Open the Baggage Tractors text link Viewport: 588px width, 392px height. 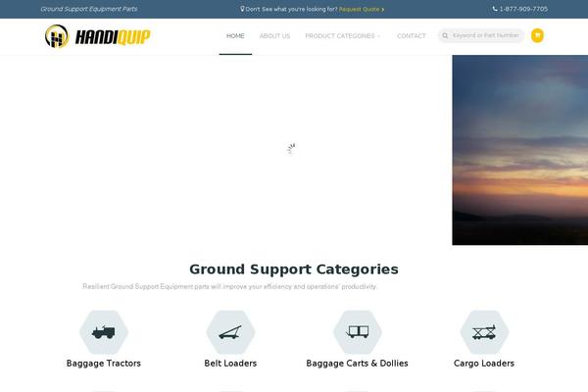coord(104,364)
